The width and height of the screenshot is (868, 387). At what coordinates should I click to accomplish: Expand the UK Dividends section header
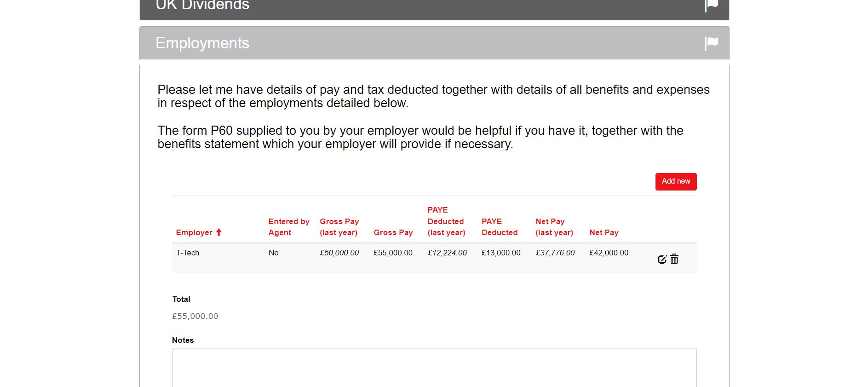point(414,6)
